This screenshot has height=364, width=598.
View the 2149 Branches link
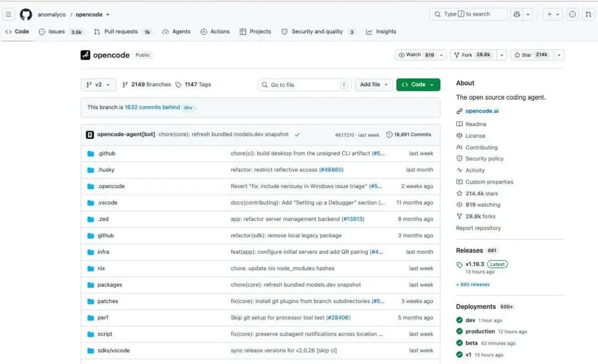(146, 85)
